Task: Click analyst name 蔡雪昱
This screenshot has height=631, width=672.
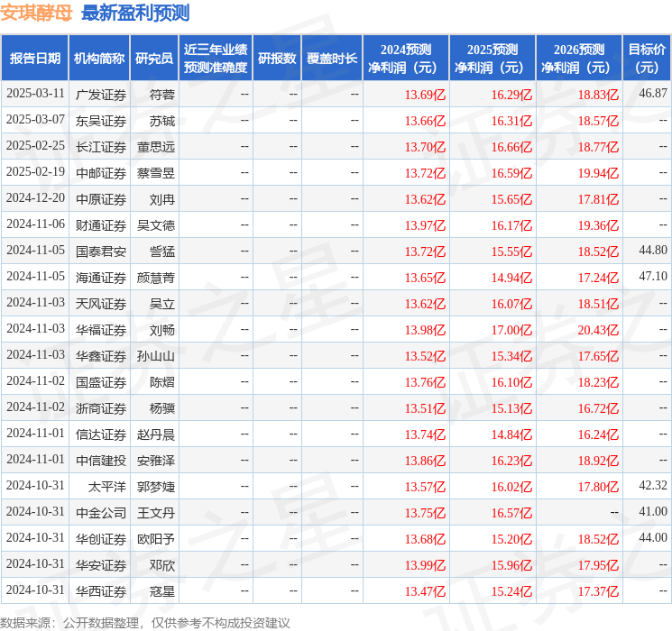Action: pos(156,173)
